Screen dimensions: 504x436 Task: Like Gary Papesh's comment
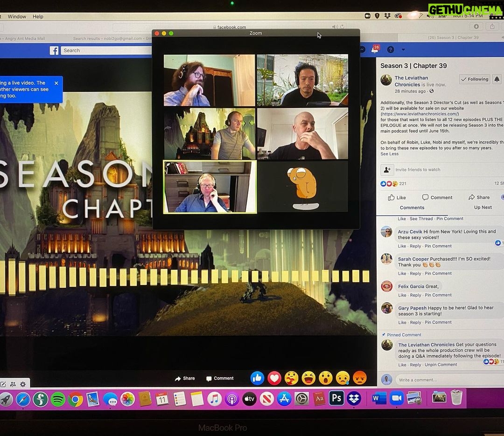402,322
